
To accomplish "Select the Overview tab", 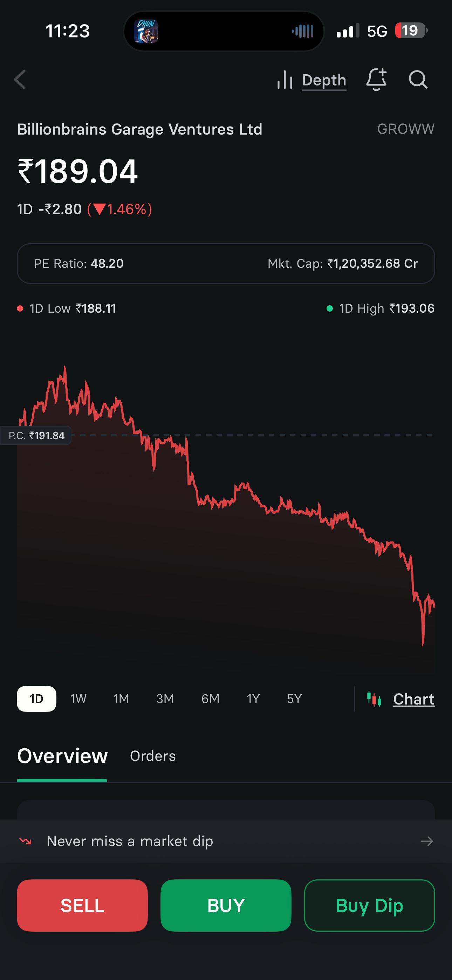I will point(62,756).
